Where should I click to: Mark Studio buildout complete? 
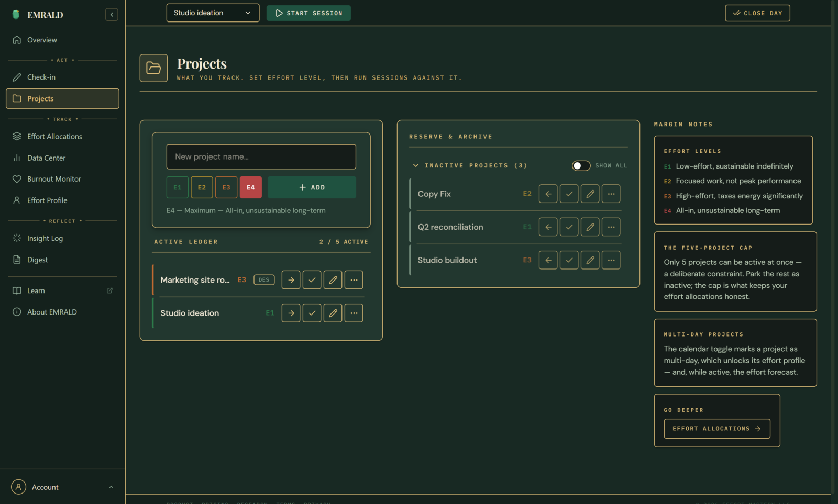click(569, 260)
